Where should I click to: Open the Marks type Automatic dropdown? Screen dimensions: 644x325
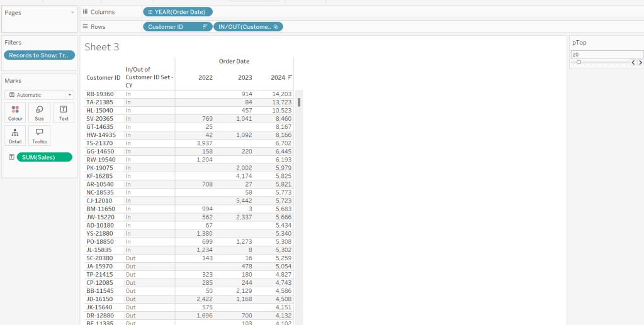(39, 95)
